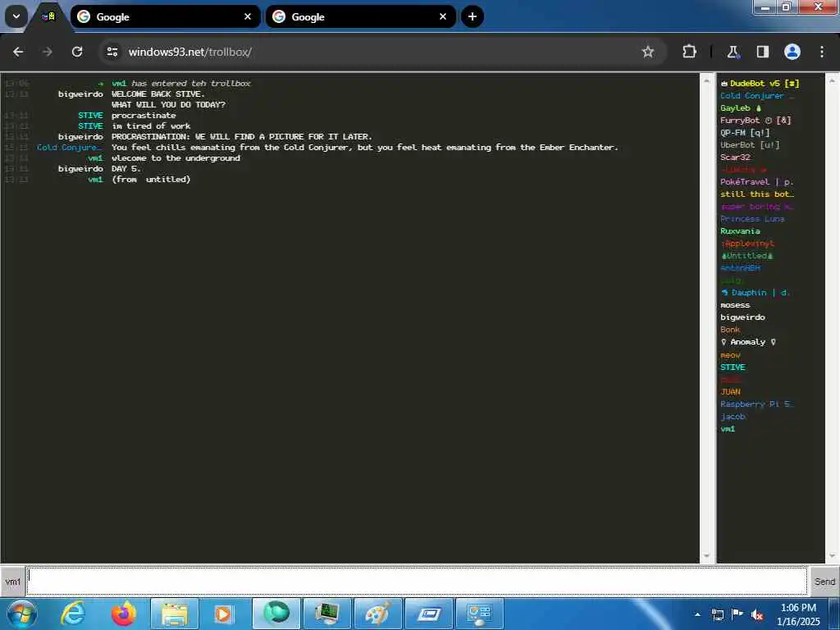Click the chat scrollbar up arrow
Screen dimensions: 840x630
pyautogui.click(x=706, y=81)
